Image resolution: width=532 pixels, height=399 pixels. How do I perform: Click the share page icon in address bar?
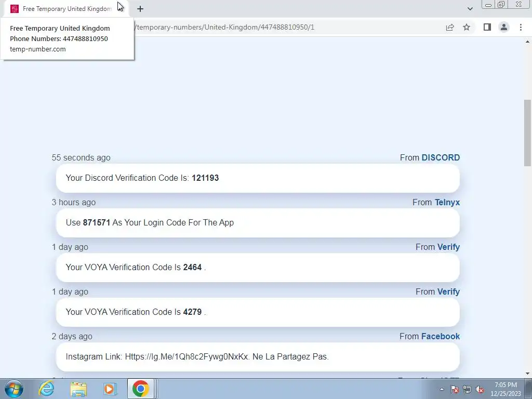click(x=450, y=27)
